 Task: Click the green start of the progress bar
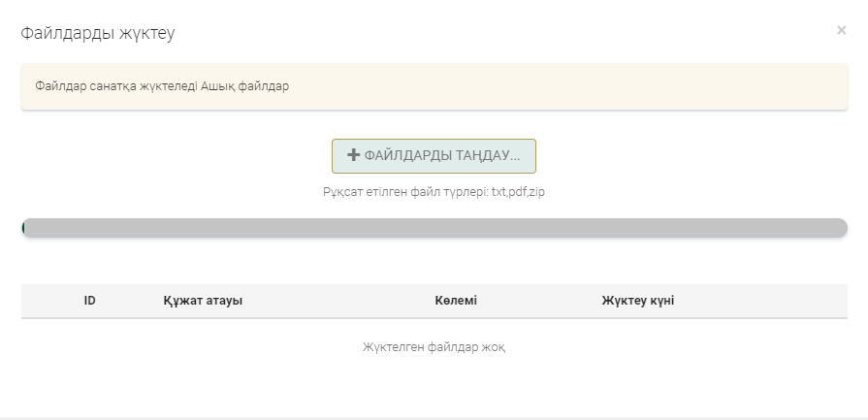[23, 228]
